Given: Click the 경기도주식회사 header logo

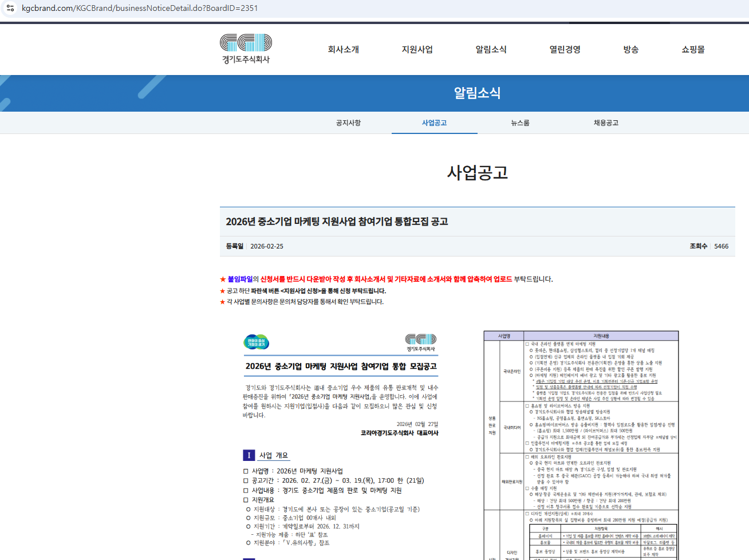Looking at the screenshot, I should click(x=246, y=49).
